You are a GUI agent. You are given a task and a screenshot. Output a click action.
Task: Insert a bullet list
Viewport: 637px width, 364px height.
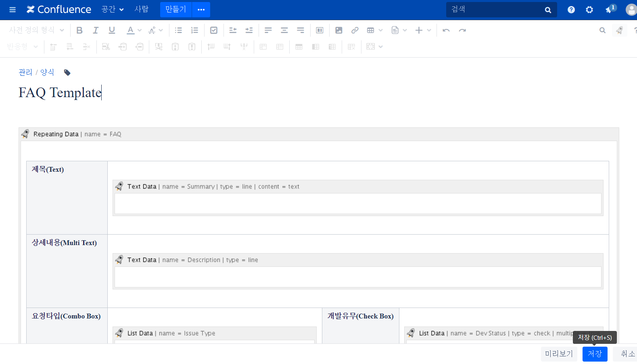[178, 30]
